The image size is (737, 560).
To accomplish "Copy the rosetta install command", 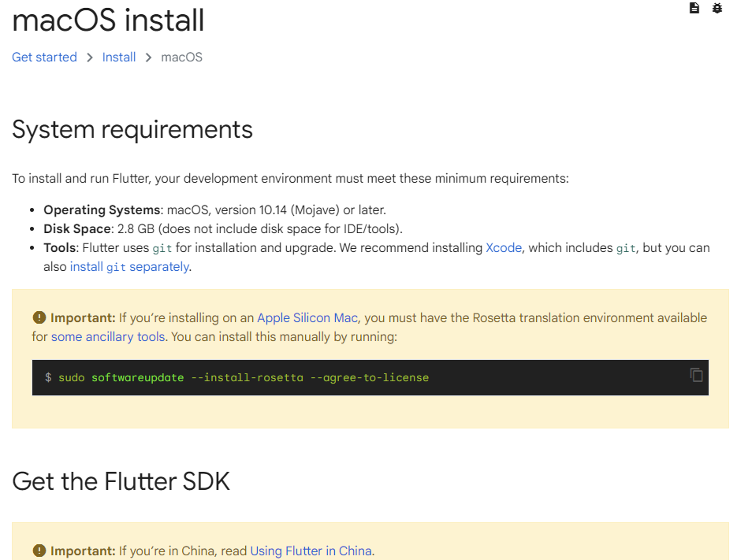I will coord(696,375).
